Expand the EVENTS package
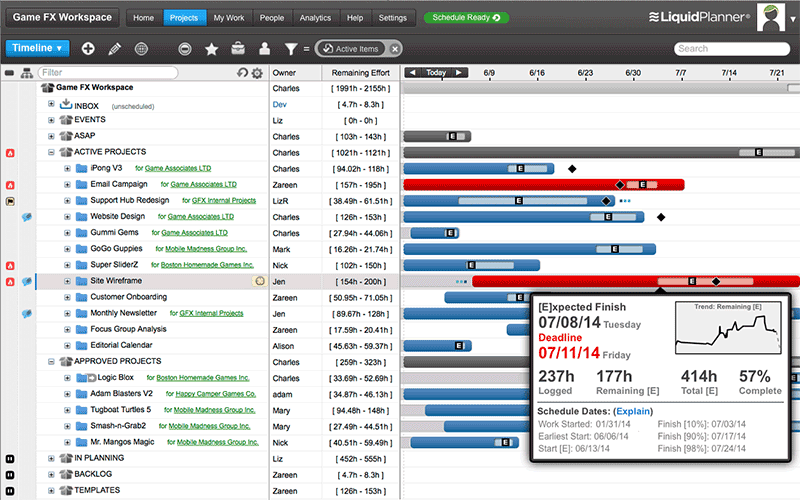Screen dimensions: 800x500 pos(51,120)
